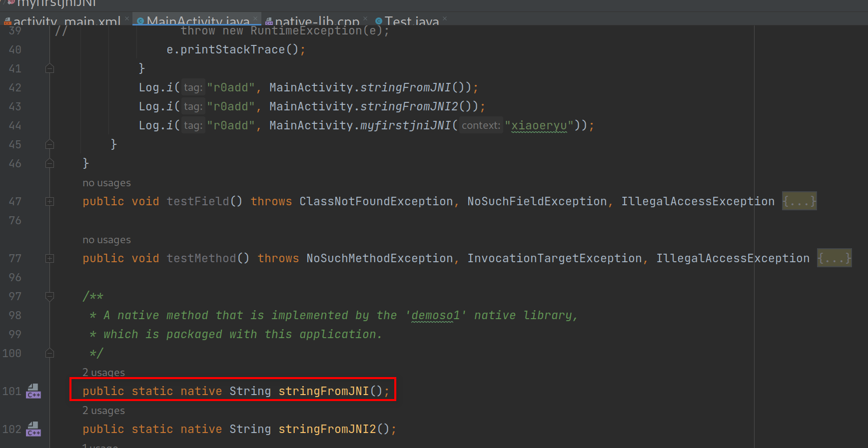Collapse the Javadoc comment at line 97

[49, 296]
